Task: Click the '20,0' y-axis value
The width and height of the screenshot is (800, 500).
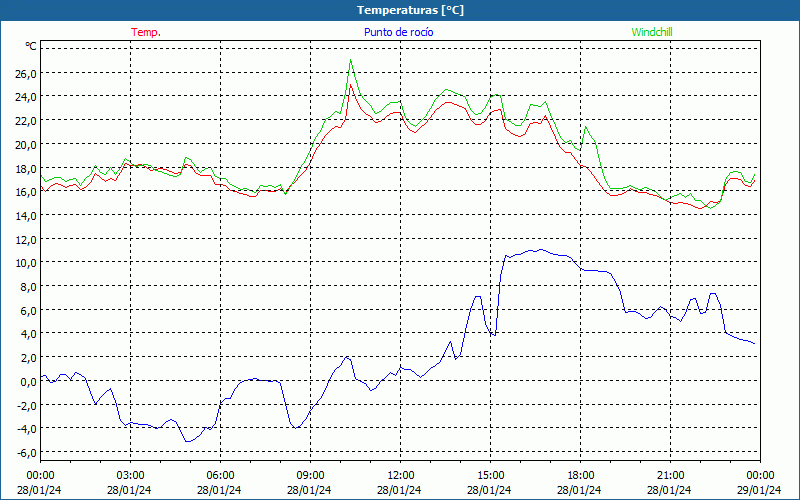Action: coord(26,144)
